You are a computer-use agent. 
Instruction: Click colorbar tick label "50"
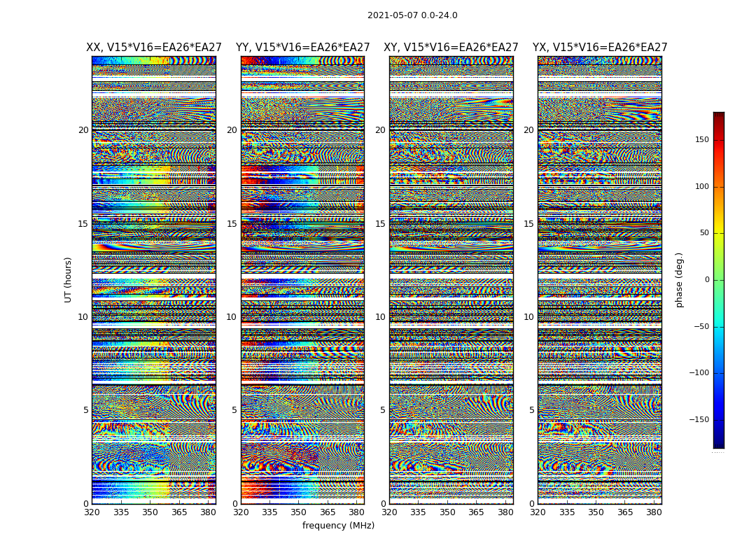(704, 233)
